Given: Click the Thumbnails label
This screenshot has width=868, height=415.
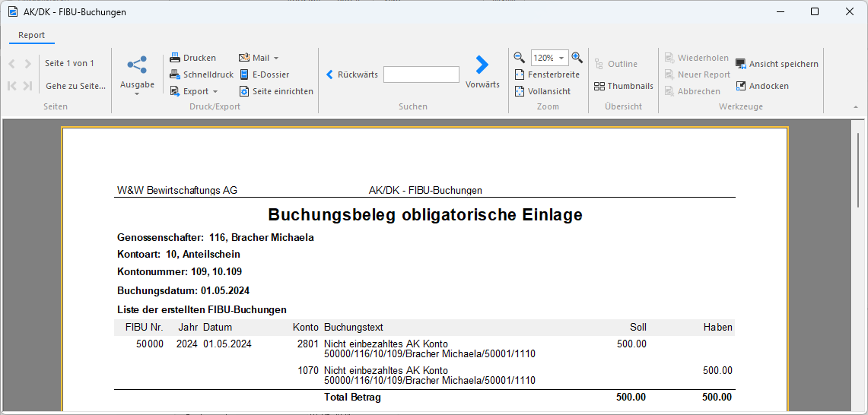Looking at the screenshot, I should [x=630, y=87].
